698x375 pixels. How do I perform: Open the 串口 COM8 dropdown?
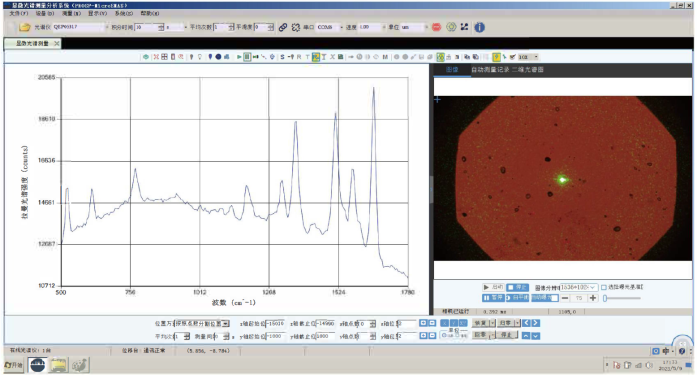(x=341, y=27)
